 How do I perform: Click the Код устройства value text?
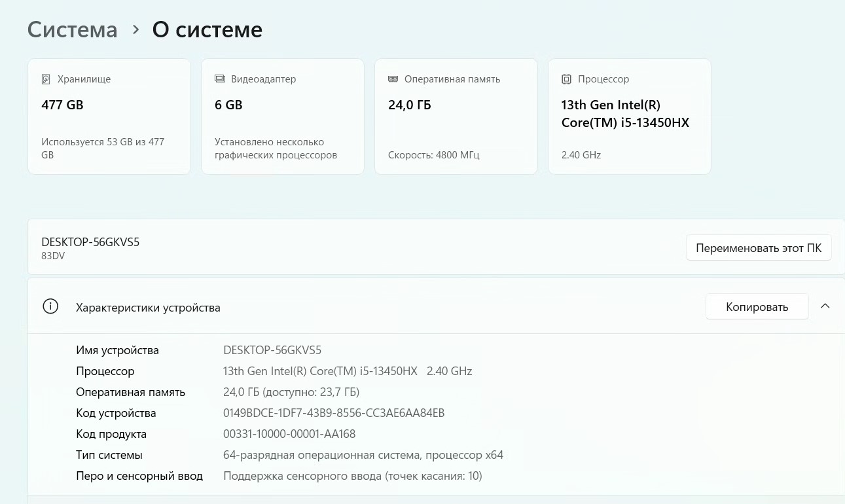coord(334,412)
